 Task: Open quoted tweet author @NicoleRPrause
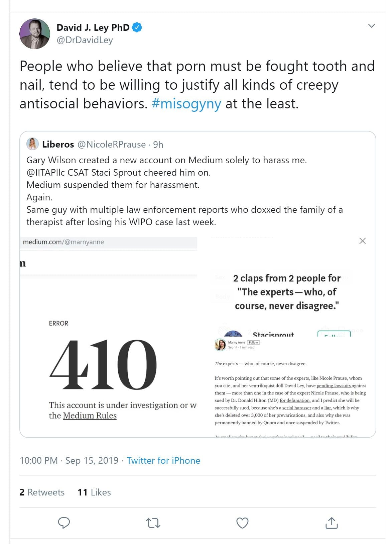coord(112,145)
